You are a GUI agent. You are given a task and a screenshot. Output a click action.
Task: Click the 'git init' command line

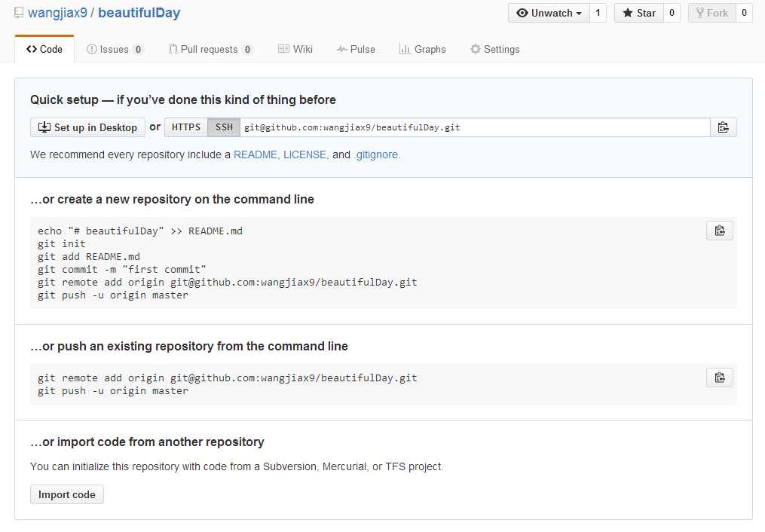tap(62, 244)
